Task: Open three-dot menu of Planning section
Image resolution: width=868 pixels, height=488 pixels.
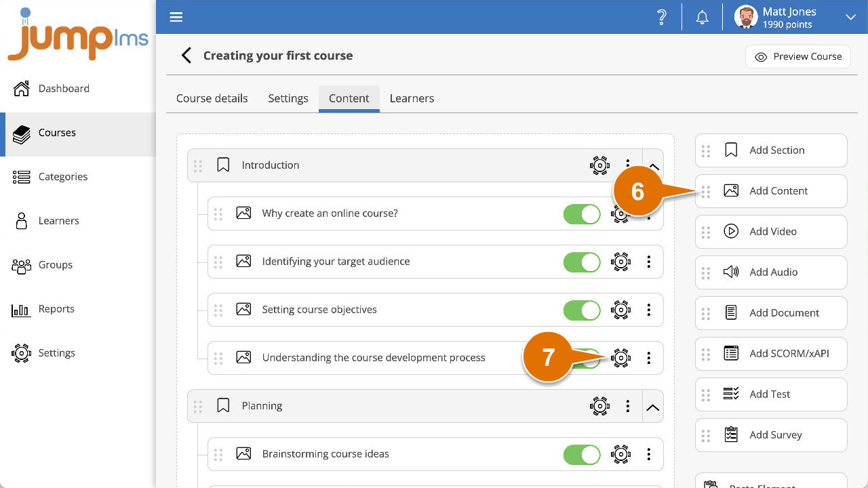Action: (x=628, y=407)
